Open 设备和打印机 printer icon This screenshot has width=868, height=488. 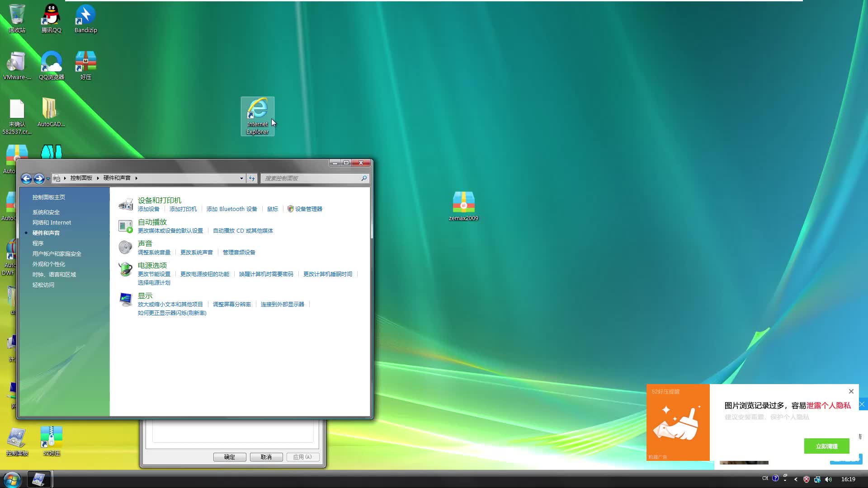(x=126, y=204)
